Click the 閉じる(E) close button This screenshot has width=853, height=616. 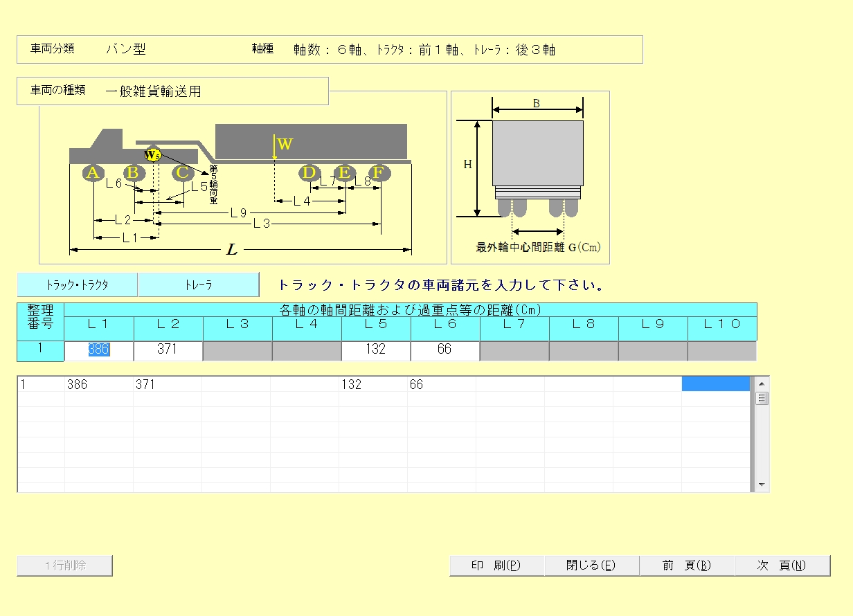pyautogui.click(x=591, y=565)
